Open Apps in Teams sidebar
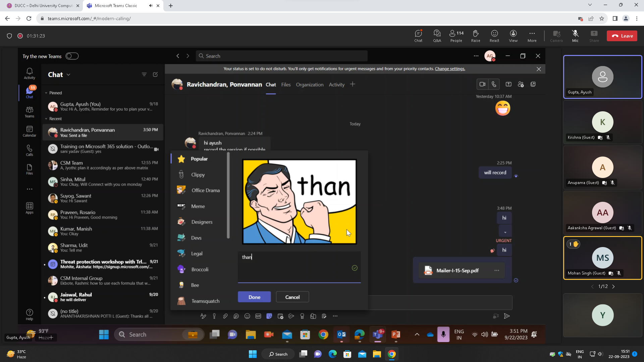Image resolution: width=644 pixels, height=362 pixels. point(30,208)
